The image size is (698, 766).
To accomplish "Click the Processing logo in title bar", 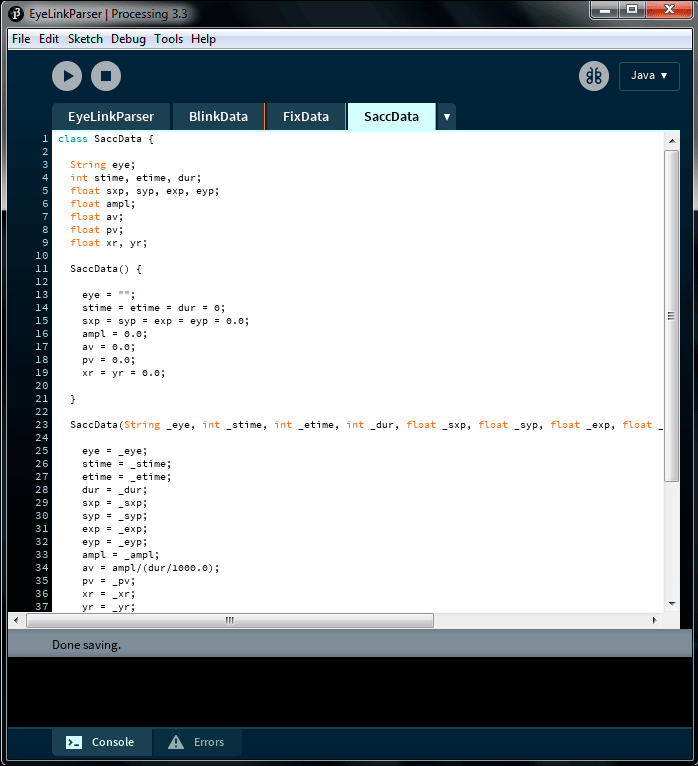I will tap(16, 14).
